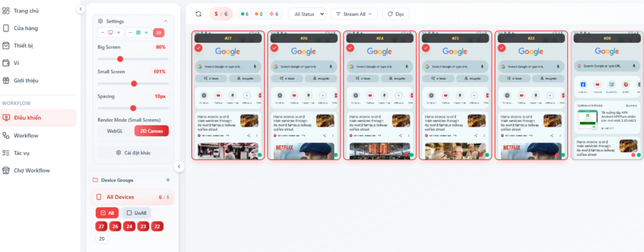Viewport: 644px width, 252px height.
Task: Go to Workflow in the sidebar
Action: (x=26, y=135)
